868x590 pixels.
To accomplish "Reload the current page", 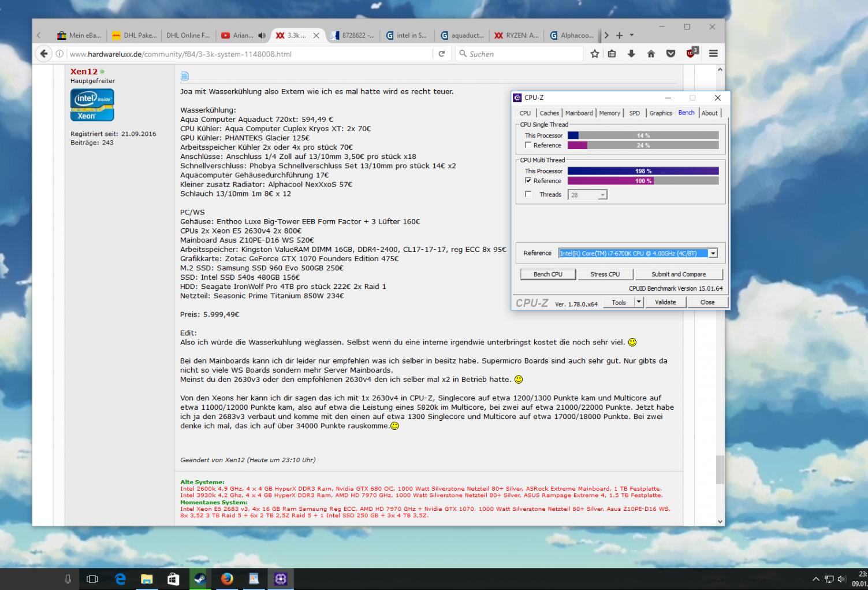I will (442, 54).
